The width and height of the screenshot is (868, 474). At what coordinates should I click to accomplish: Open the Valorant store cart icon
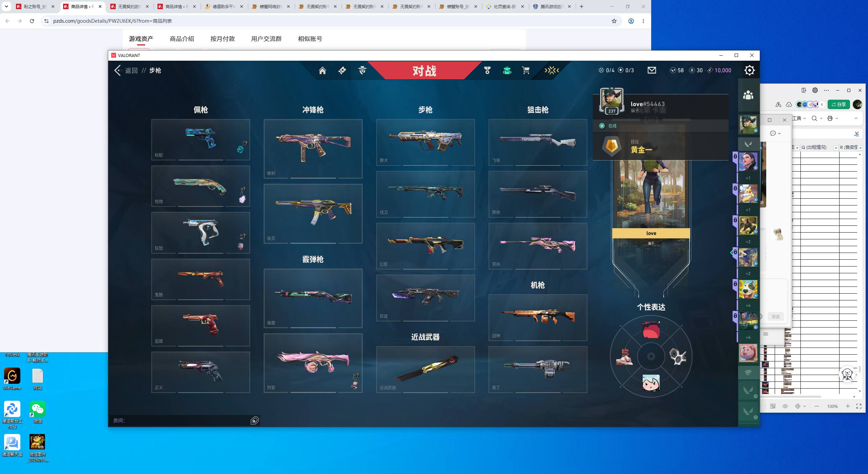pos(526,70)
